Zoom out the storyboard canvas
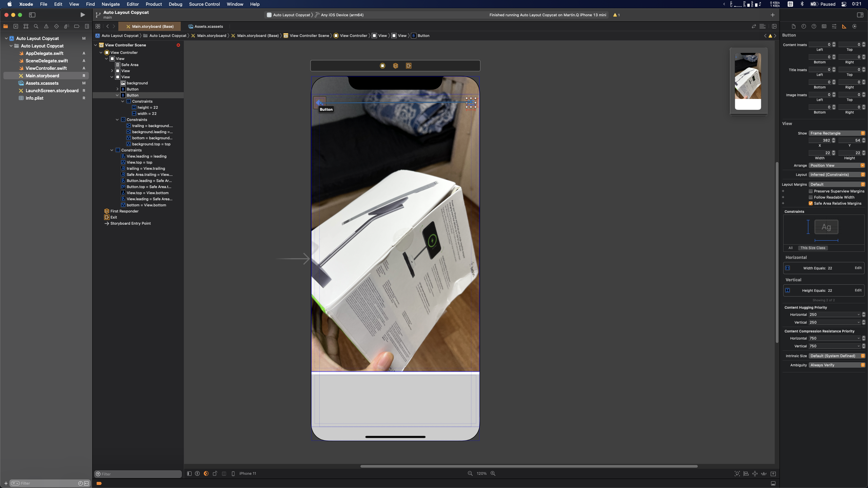 470,473
